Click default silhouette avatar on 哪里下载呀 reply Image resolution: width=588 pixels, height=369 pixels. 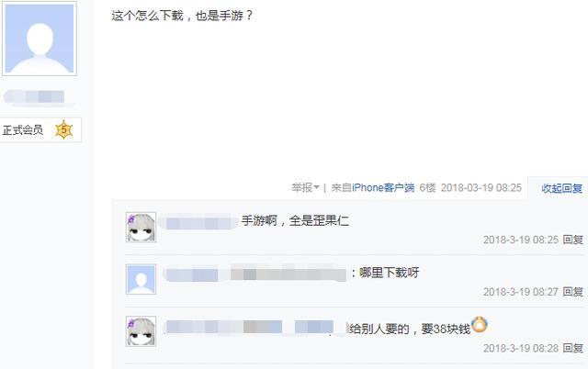141,279
